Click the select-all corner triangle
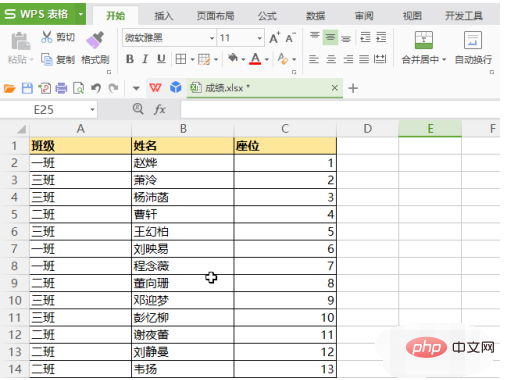505x380 pixels. [22, 129]
